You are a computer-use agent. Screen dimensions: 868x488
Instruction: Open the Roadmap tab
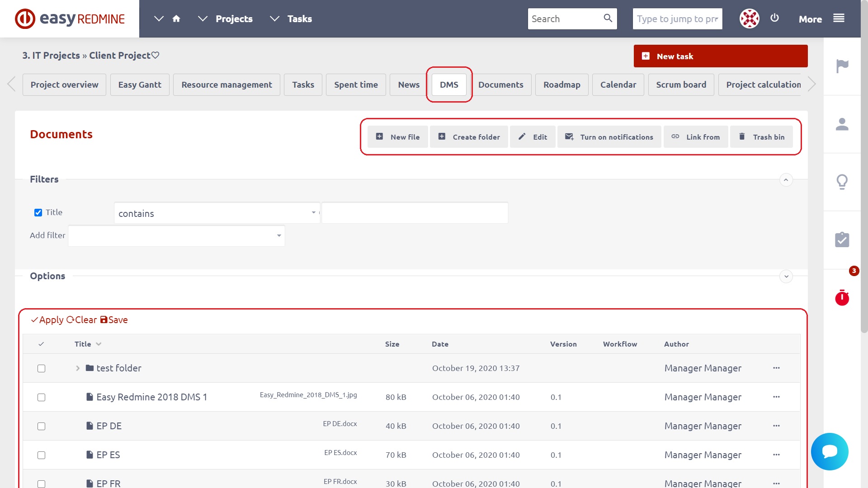point(561,84)
